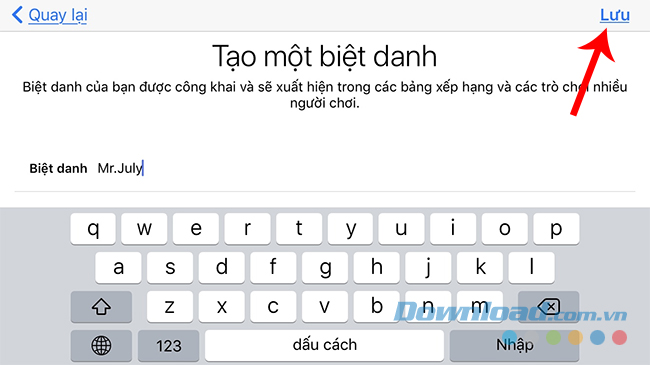Tap the a key

(119, 268)
